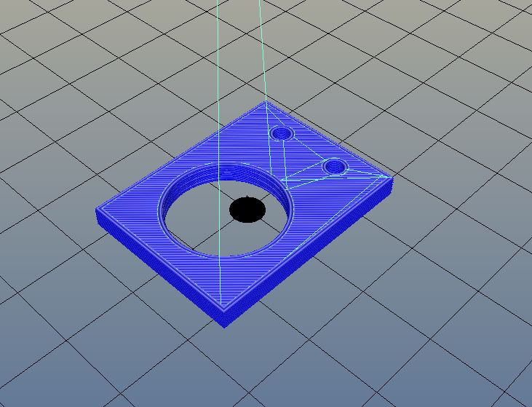
Task: Click the cyan line crossing the large hole
Action: click(218, 218)
